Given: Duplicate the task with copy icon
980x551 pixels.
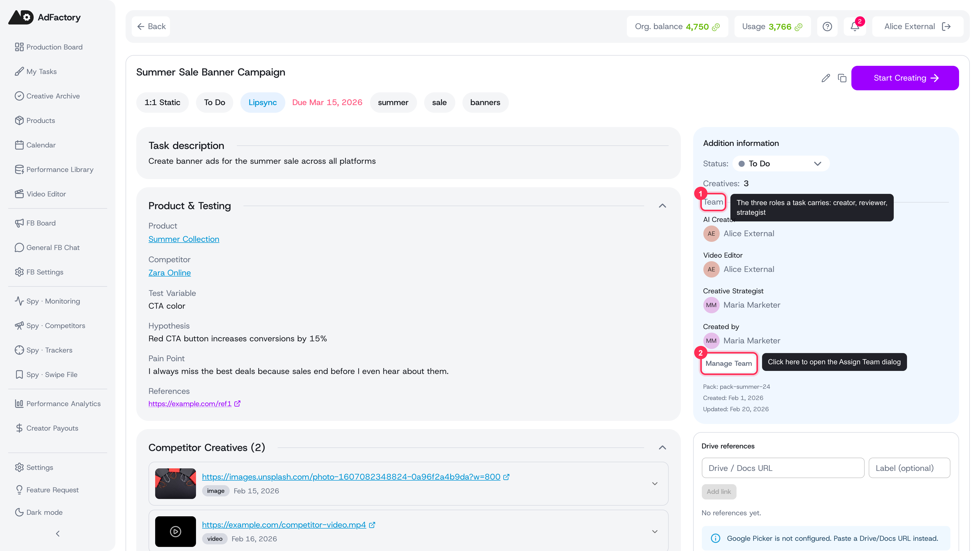Looking at the screenshot, I should coord(842,78).
